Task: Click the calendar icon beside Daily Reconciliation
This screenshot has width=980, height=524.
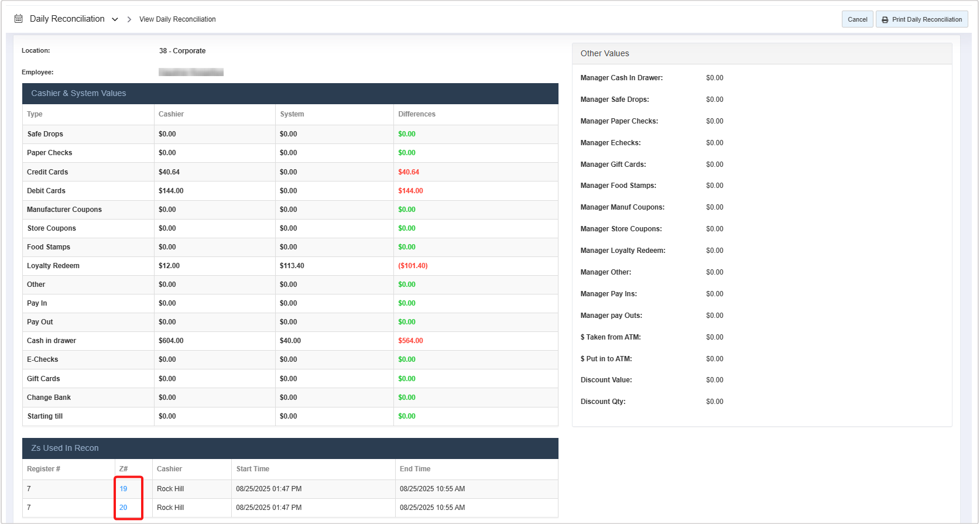Action: coord(18,19)
